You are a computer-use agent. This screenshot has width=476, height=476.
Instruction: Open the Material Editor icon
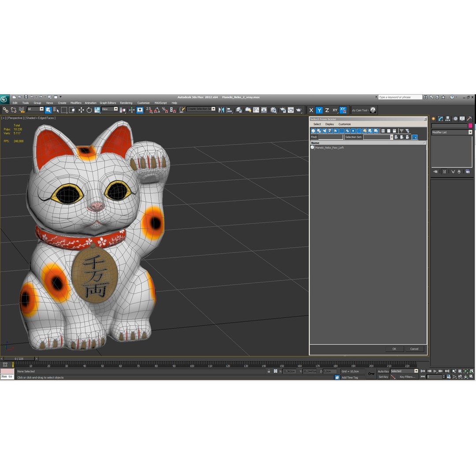pyautogui.click(x=274, y=110)
